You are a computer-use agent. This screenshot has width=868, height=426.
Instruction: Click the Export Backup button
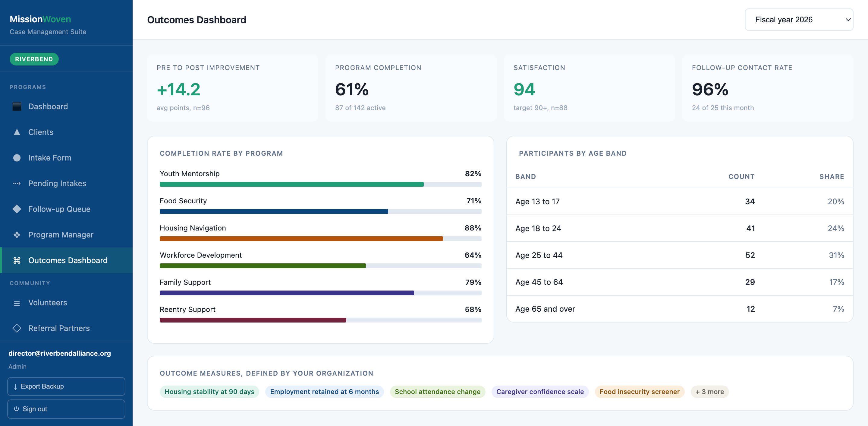(66, 386)
